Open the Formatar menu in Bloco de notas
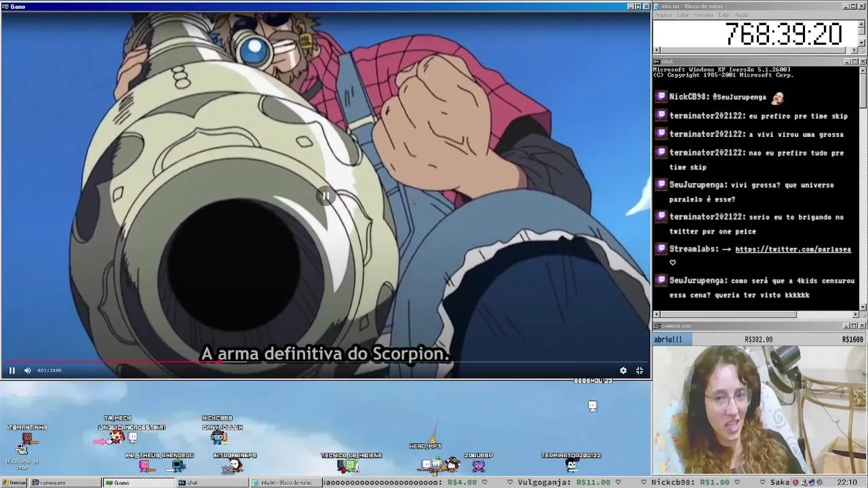The image size is (868, 488). (x=703, y=15)
